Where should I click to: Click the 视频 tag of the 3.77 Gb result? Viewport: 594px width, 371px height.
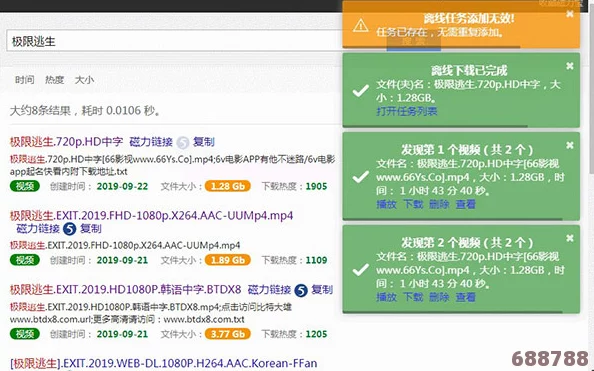25,334
